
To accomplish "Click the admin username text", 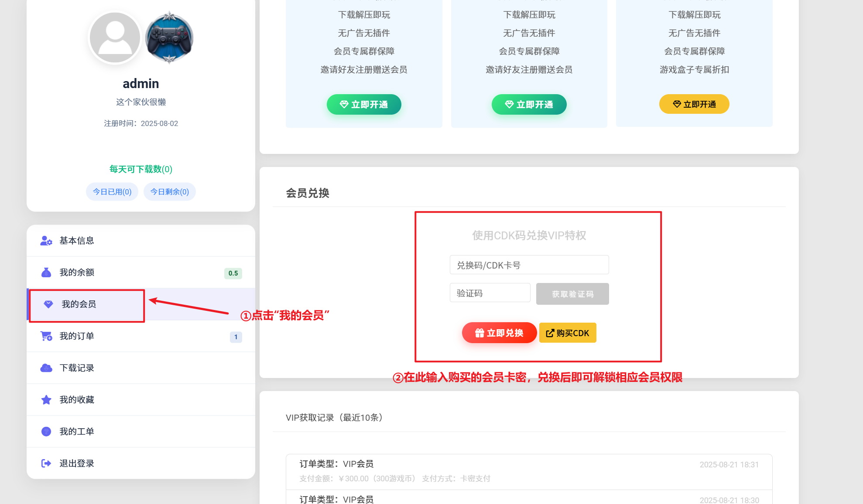I will [141, 84].
